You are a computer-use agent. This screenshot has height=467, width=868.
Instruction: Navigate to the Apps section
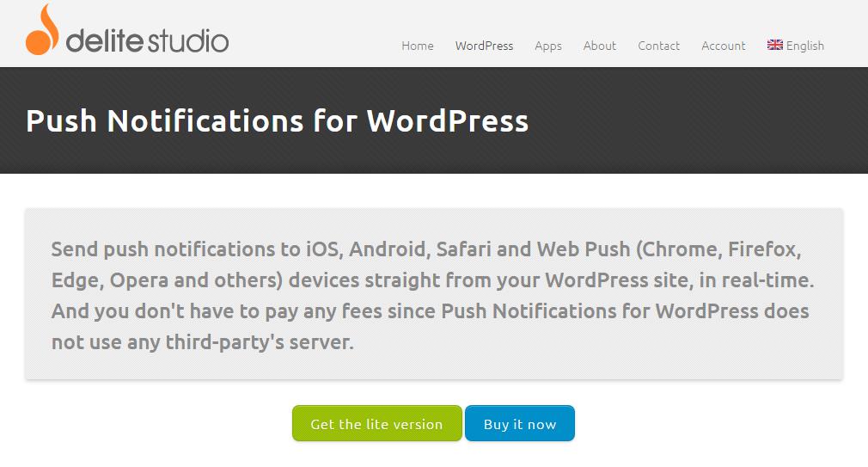(x=548, y=46)
